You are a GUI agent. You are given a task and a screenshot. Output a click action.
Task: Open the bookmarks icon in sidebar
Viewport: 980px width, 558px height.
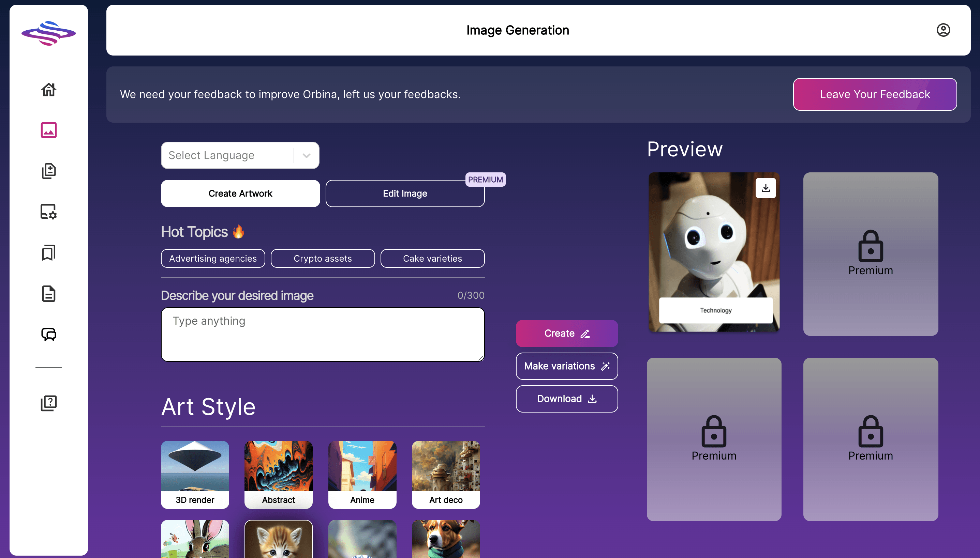coord(49,252)
